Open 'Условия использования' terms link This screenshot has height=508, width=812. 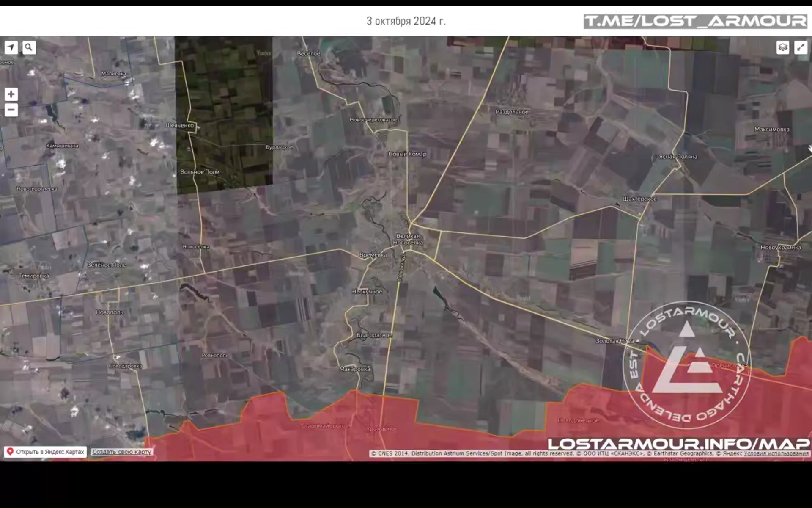pos(776,453)
